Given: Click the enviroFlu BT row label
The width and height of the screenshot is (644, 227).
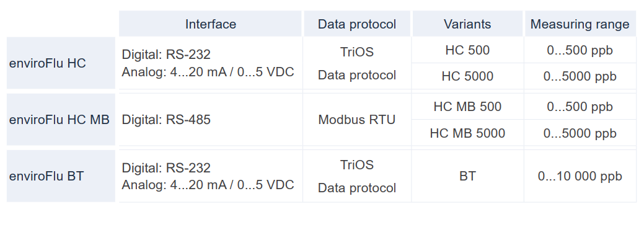Looking at the screenshot, I should tap(61, 176).
